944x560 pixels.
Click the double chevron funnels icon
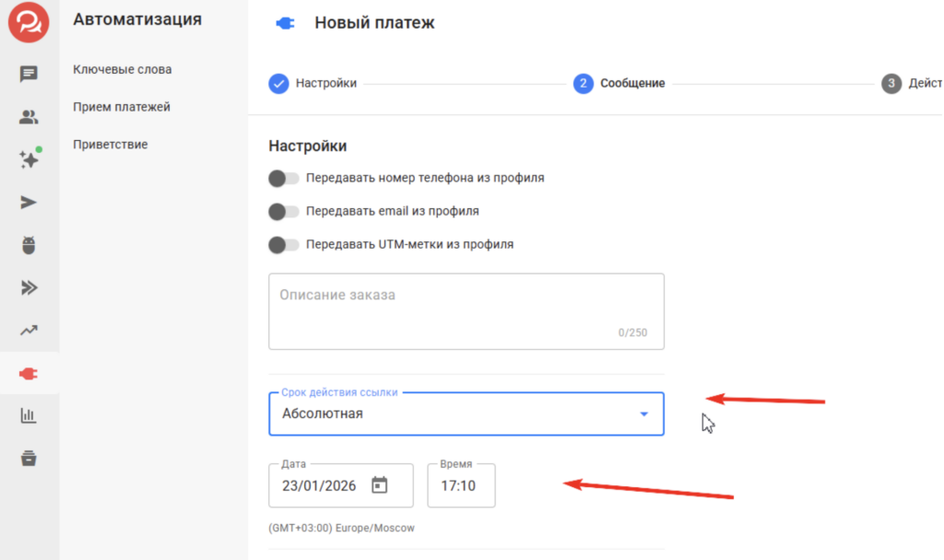[29, 287]
